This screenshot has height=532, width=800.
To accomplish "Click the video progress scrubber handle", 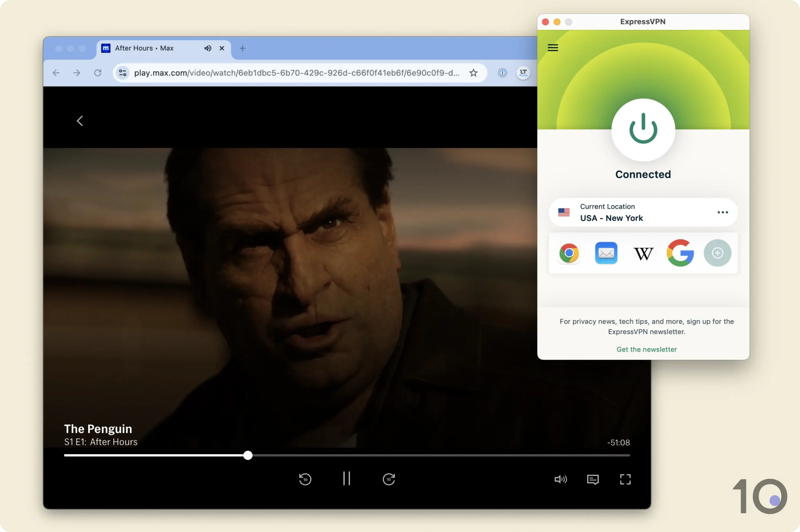I will [x=248, y=455].
